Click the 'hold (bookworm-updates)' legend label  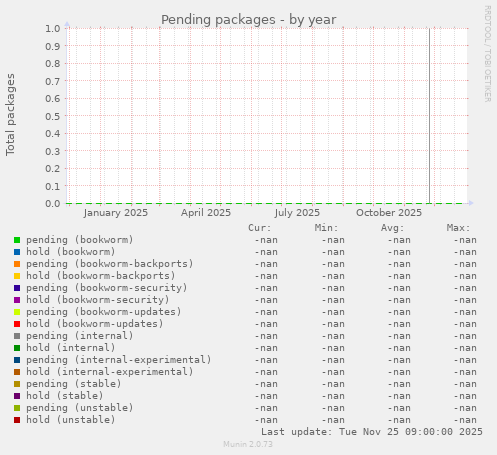[x=95, y=324]
